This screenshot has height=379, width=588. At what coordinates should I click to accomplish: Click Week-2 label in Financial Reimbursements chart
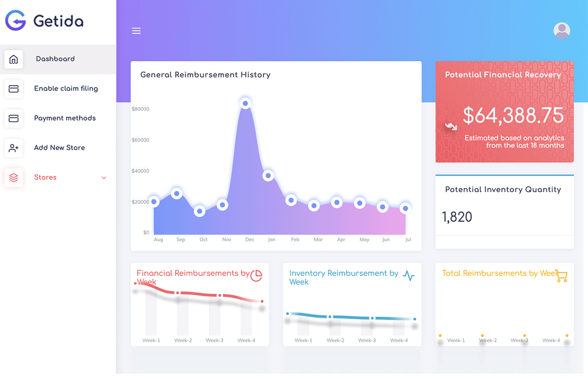183,340
